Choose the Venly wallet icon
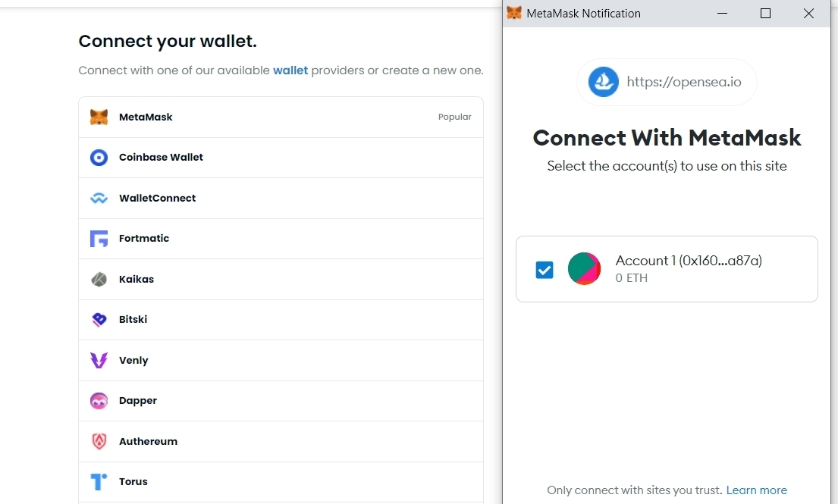This screenshot has width=838, height=504. tap(99, 361)
